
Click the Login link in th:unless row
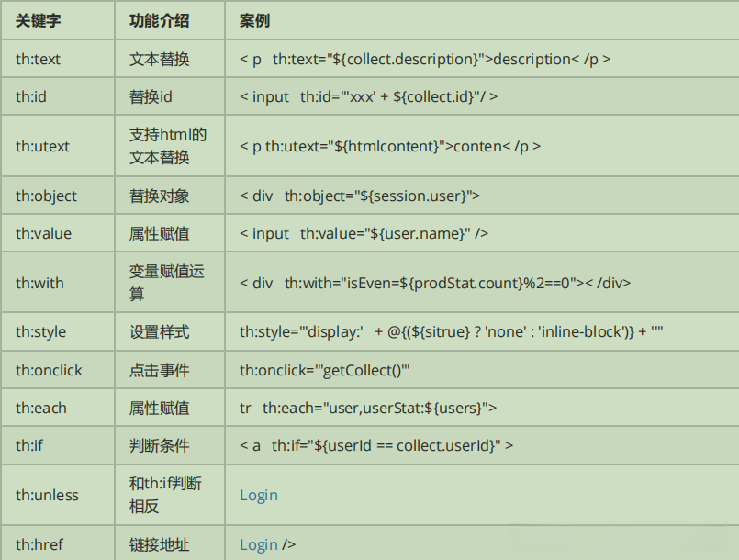coord(259,495)
